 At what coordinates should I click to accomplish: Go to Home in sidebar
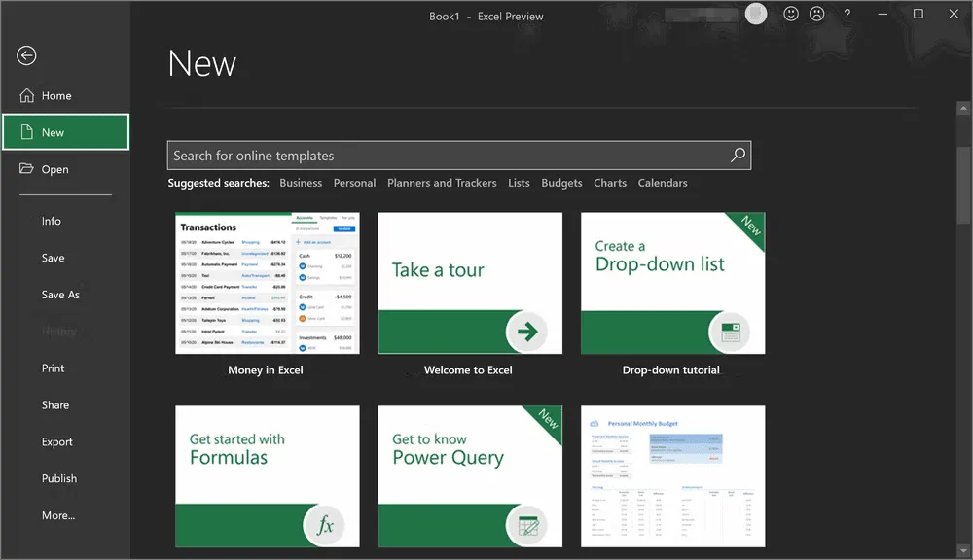[56, 96]
